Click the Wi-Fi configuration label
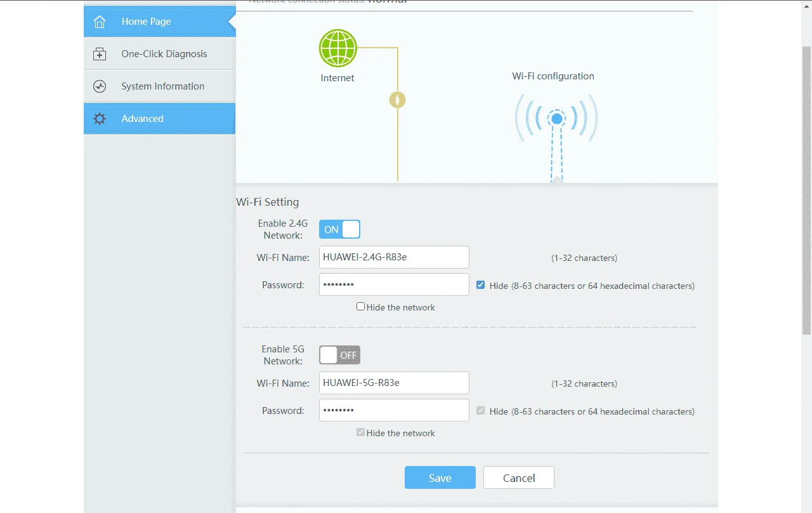The height and width of the screenshot is (513, 812). (x=553, y=76)
